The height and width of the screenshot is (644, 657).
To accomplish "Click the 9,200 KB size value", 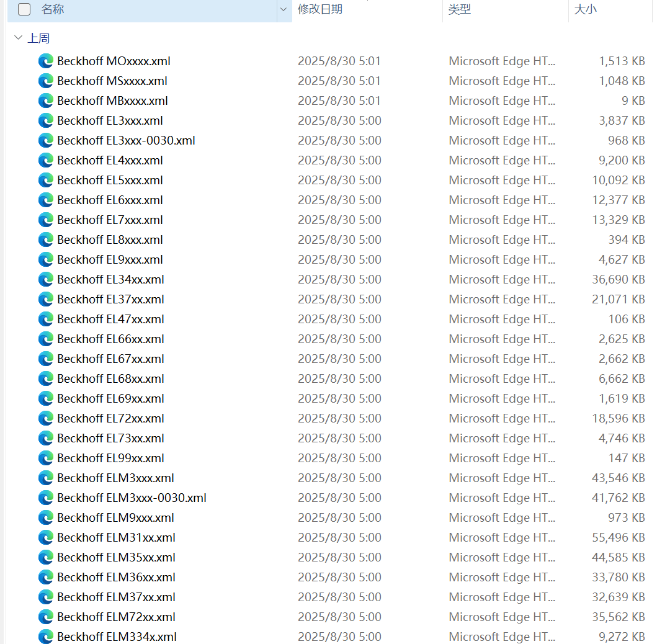I will (x=622, y=161).
